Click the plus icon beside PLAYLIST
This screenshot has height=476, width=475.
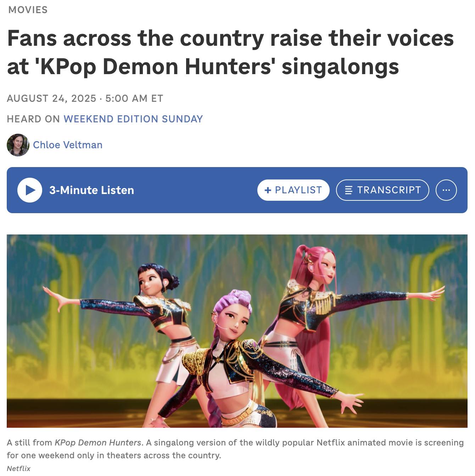tap(268, 190)
